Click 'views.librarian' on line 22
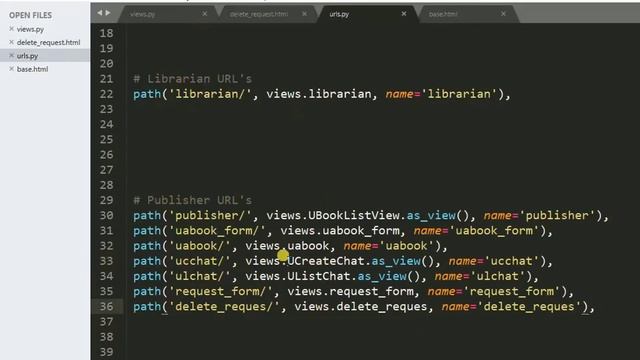Screen dimensions: 640x360 coord(318,94)
